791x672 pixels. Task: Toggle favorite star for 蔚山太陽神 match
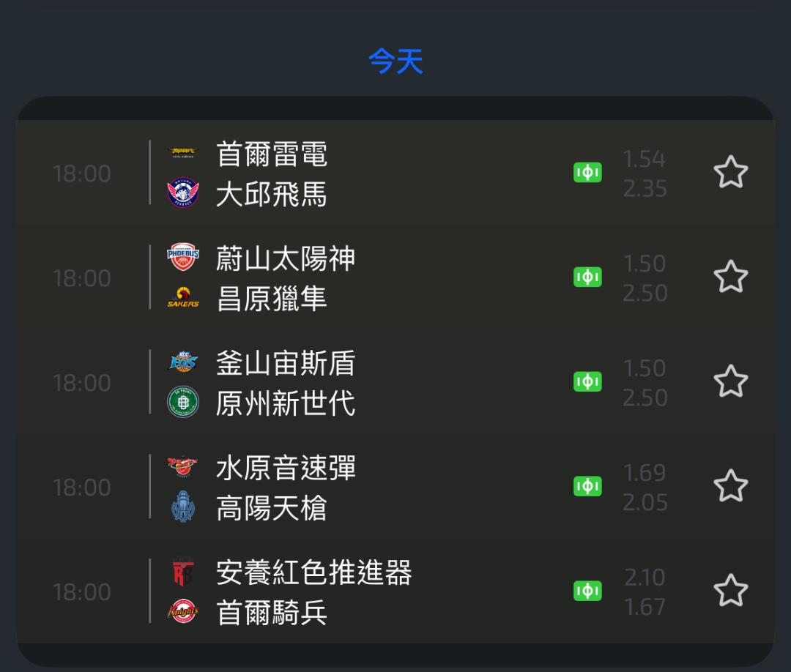pyautogui.click(x=730, y=277)
